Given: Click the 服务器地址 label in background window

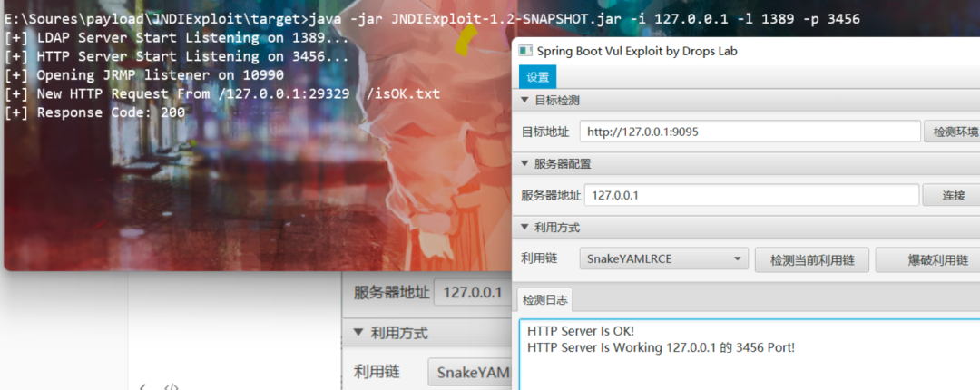Looking at the screenshot, I should point(391,292).
